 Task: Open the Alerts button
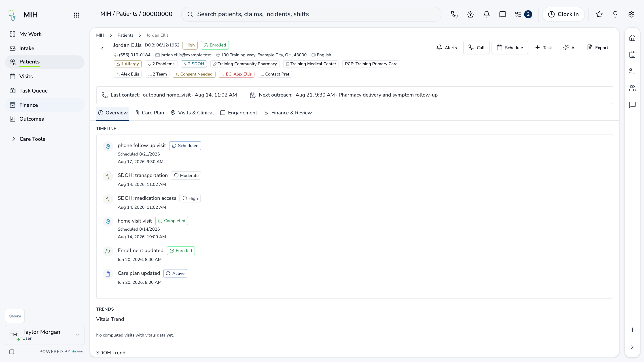pyautogui.click(x=447, y=47)
